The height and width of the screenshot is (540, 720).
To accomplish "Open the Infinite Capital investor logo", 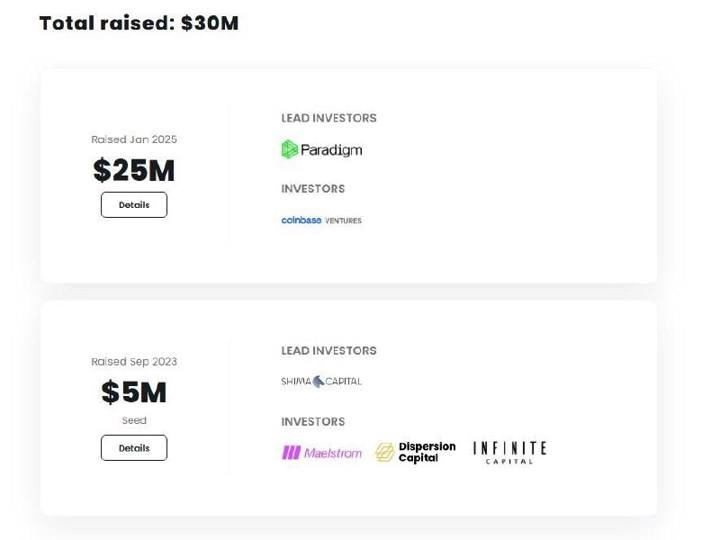I will tap(510, 453).
